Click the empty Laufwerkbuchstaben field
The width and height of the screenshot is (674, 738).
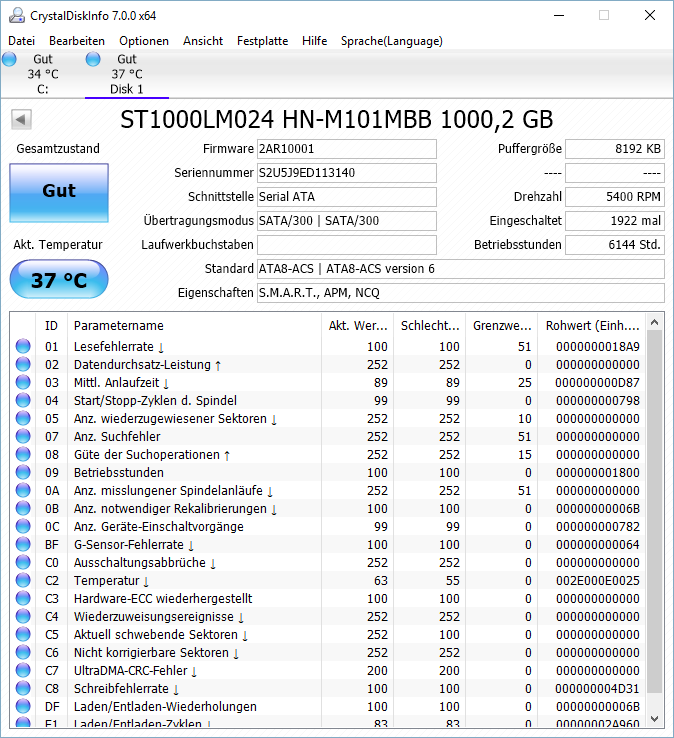tap(347, 245)
